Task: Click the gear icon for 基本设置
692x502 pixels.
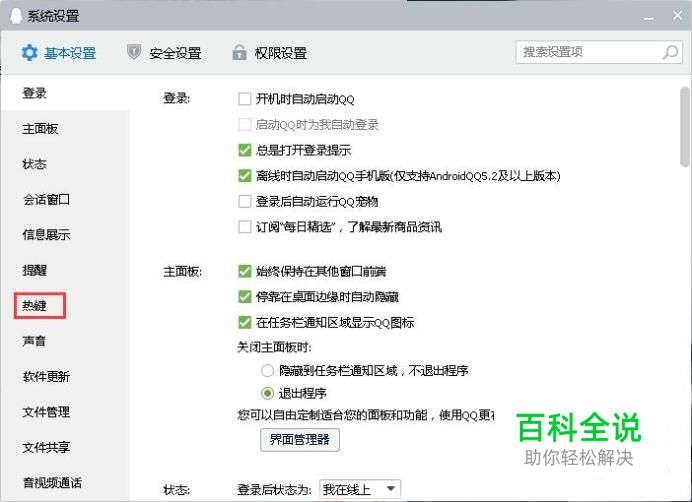Action: [30, 53]
